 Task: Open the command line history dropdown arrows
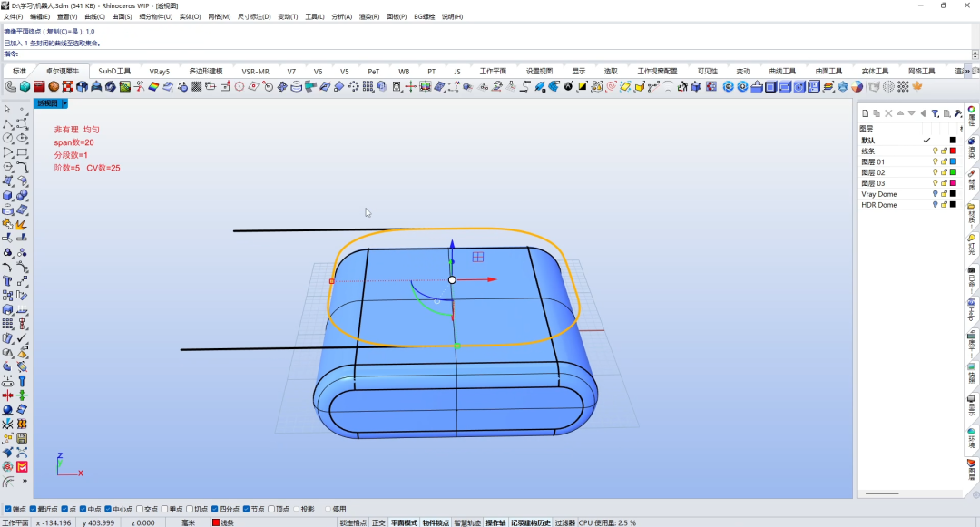[975, 54]
